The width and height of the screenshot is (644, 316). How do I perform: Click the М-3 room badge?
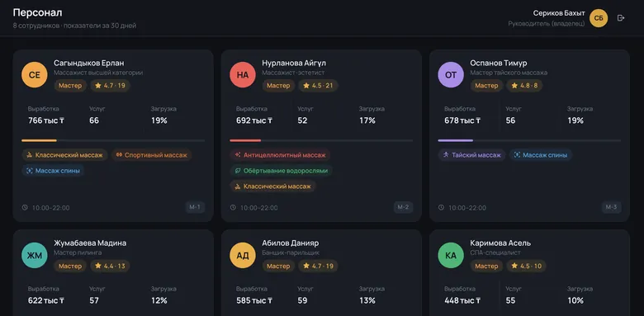[x=611, y=207]
